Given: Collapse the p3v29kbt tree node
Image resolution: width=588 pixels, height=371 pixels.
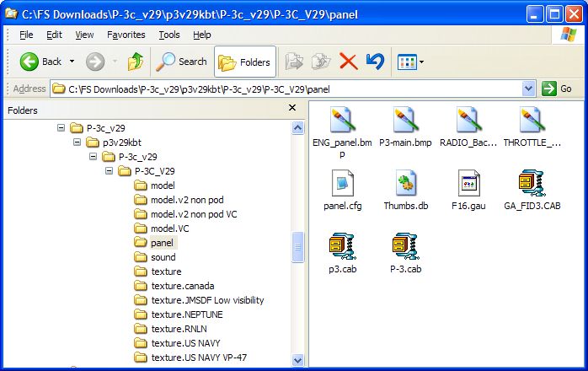Looking at the screenshot, I should pos(77,142).
